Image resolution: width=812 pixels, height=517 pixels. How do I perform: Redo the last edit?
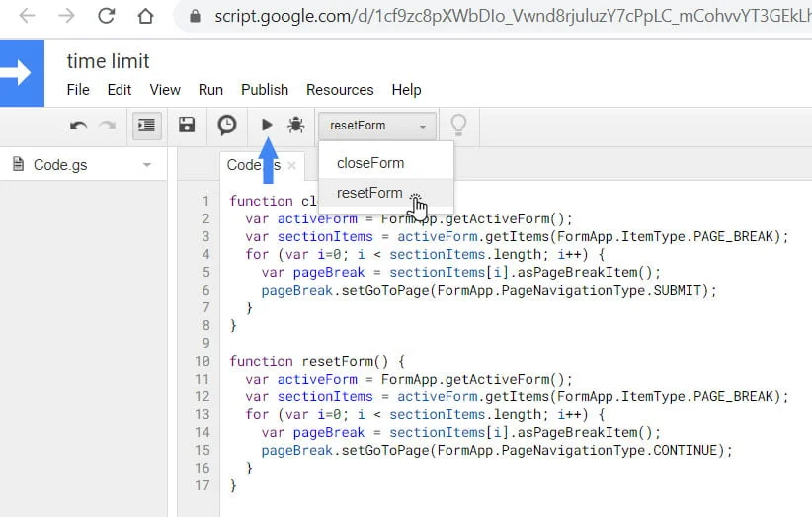(x=108, y=126)
